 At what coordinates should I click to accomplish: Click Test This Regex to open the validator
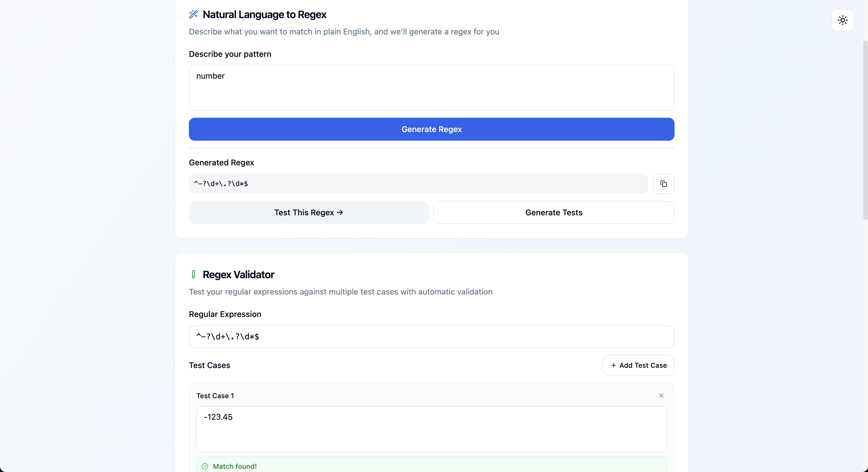[x=309, y=212]
